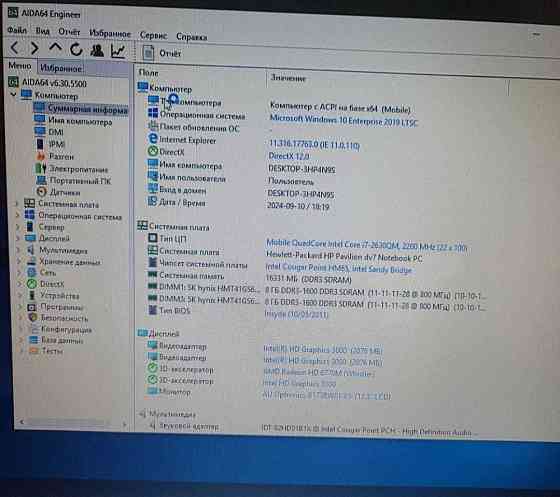Click the Дисплей section header in report
The width and height of the screenshot is (560, 497).
click(x=159, y=333)
